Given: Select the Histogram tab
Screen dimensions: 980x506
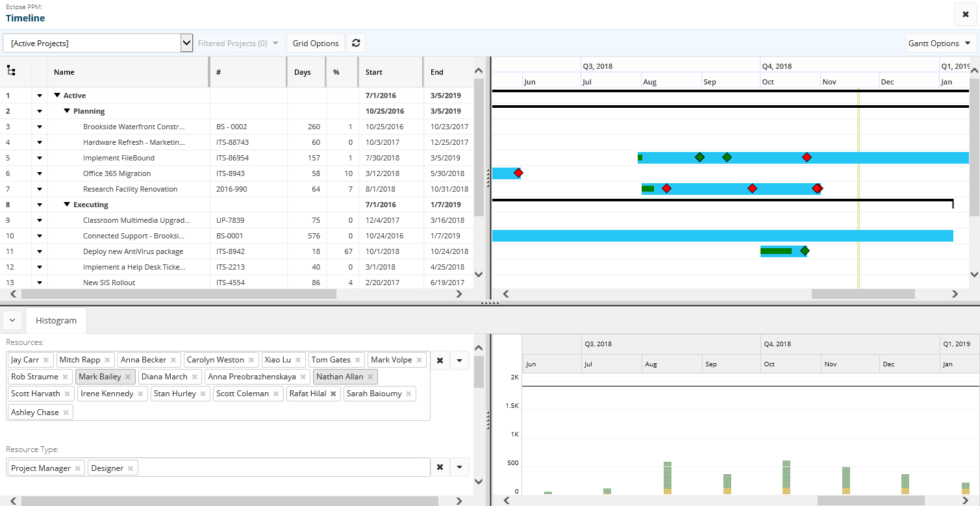Looking at the screenshot, I should point(56,320).
